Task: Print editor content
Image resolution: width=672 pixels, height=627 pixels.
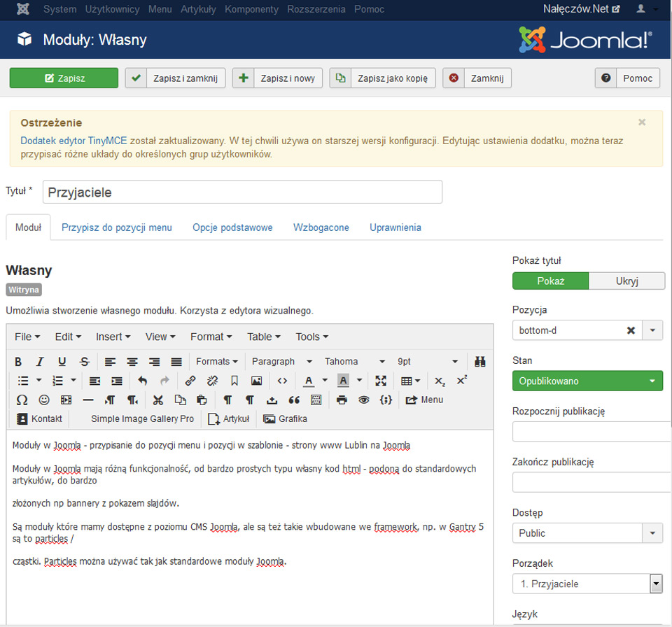Action: (x=342, y=400)
